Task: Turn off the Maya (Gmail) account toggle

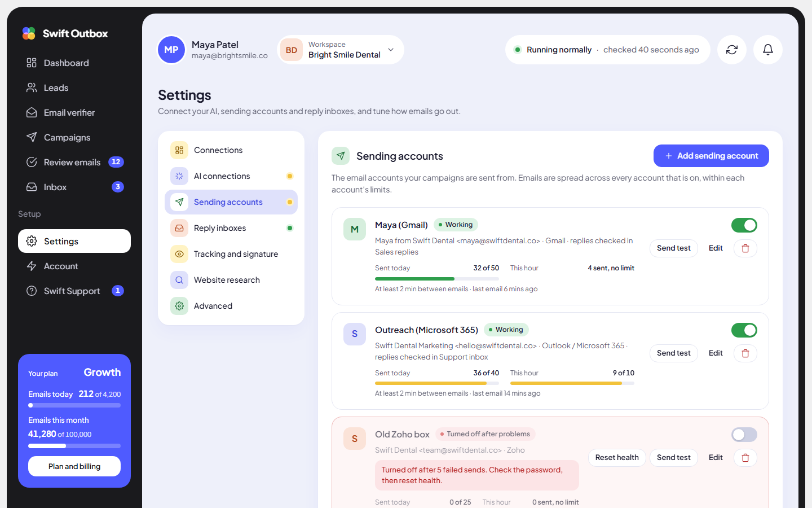Action: click(x=744, y=225)
